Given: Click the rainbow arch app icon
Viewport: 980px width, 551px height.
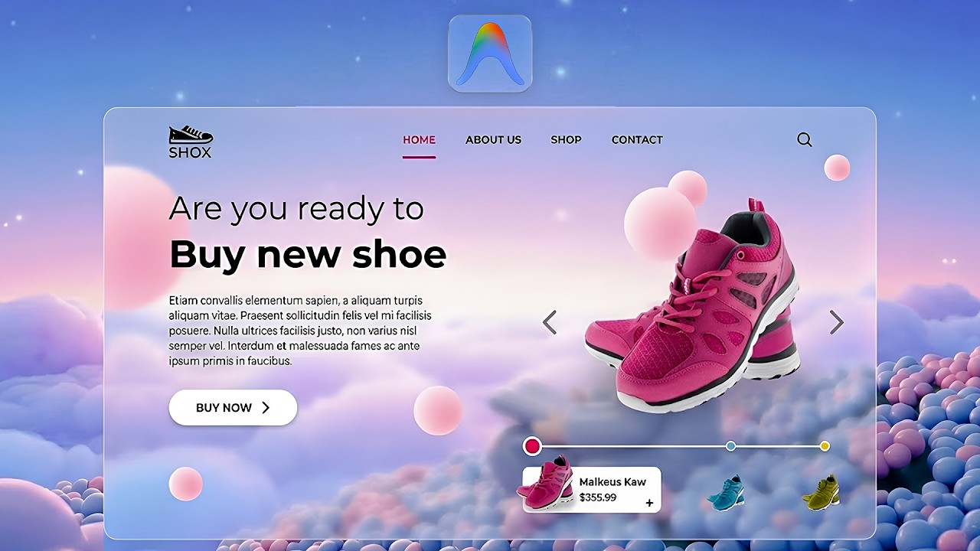Looking at the screenshot, I should (x=490, y=54).
